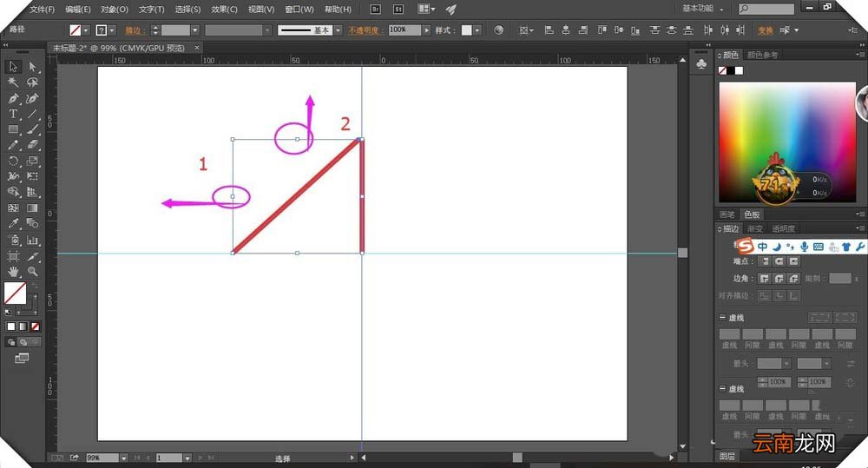Switch to the 色板 tab
The width and height of the screenshot is (868, 468).
point(752,214)
